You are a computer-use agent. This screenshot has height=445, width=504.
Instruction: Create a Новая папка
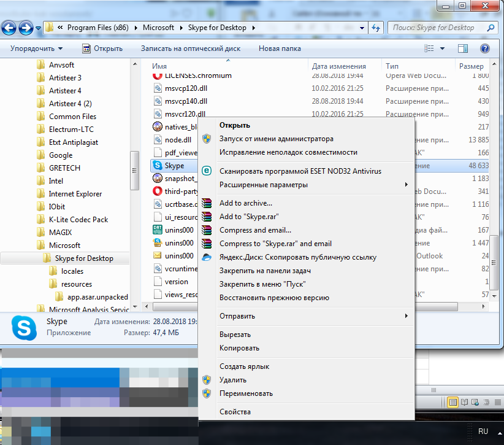(280, 48)
